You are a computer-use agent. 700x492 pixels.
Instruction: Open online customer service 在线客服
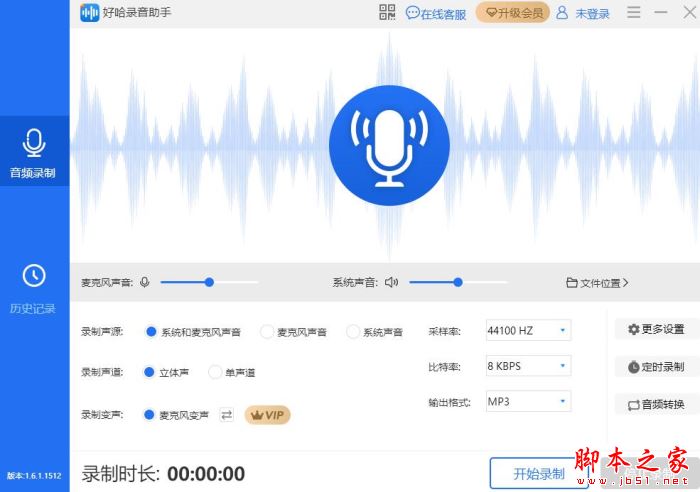click(x=436, y=13)
